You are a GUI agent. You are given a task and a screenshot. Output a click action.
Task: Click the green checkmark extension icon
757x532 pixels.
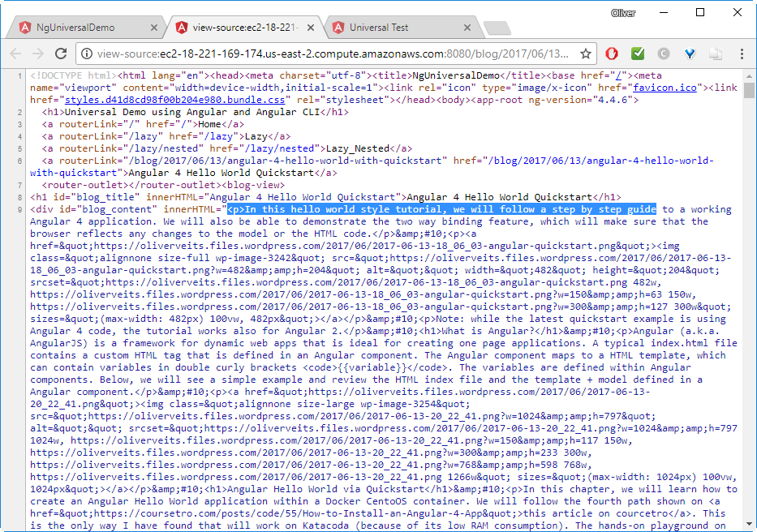(x=638, y=54)
